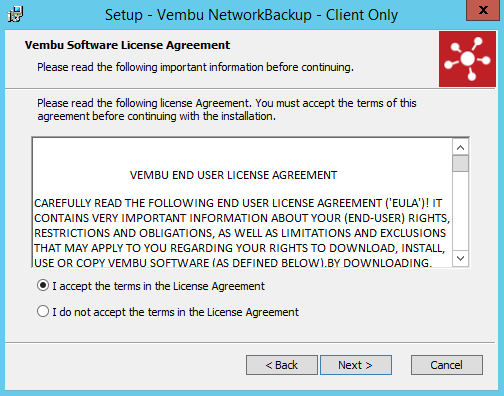Click the license scrollbar thumb
504x396 pixels.
(x=460, y=163)
